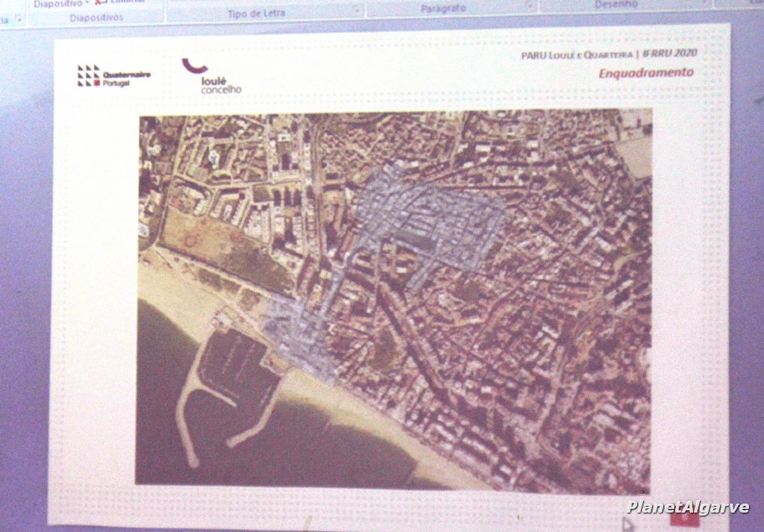Expand the Parágrafo group dialog launcher

coord(529,6)
